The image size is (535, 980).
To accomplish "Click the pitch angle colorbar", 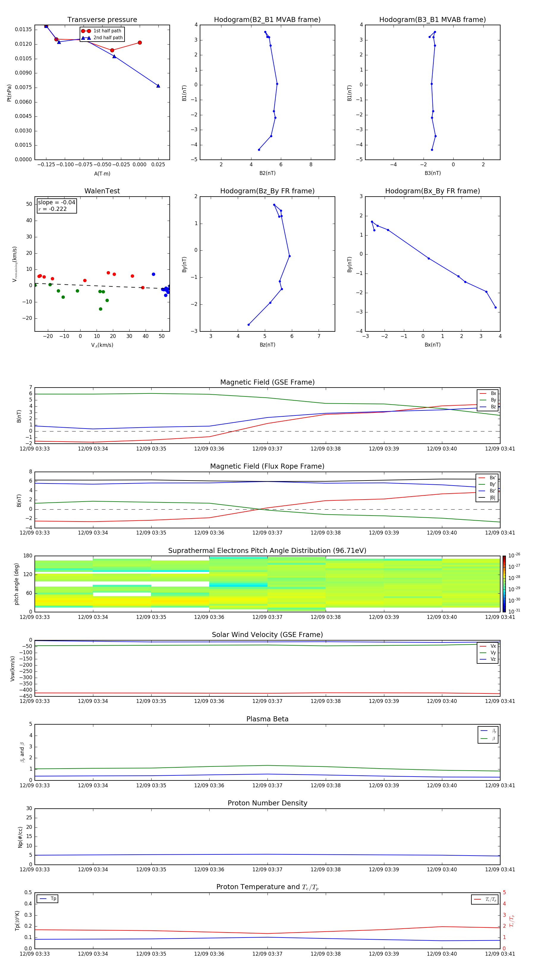I will tap(504, 584).
